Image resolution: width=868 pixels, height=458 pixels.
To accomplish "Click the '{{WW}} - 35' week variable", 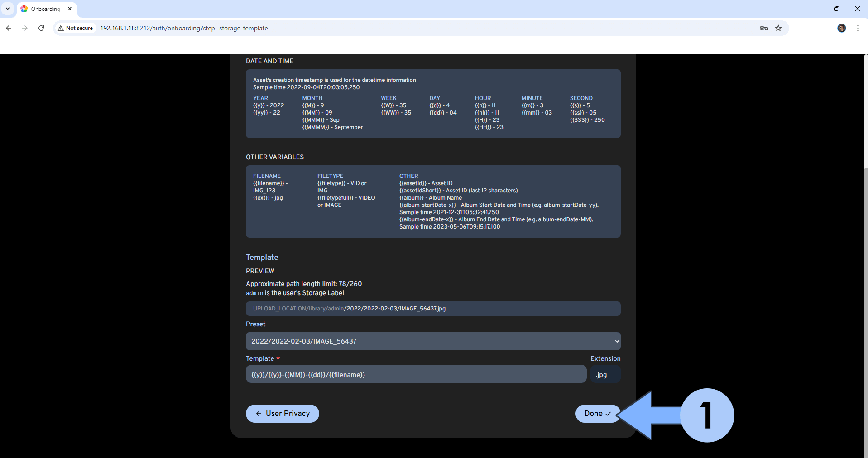I will tap(396, 113).
